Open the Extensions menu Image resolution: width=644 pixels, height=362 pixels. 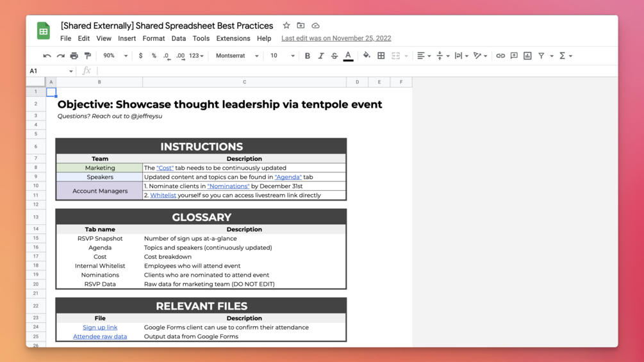click(x=233, y=38)
